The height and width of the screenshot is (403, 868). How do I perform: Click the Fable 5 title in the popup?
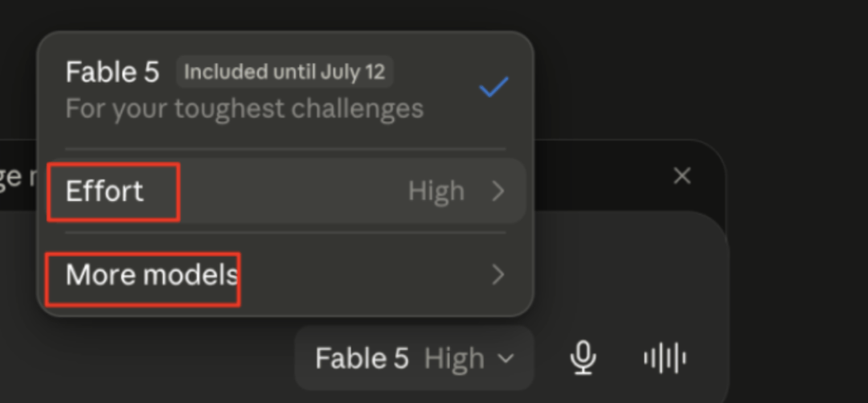point(113,72)
